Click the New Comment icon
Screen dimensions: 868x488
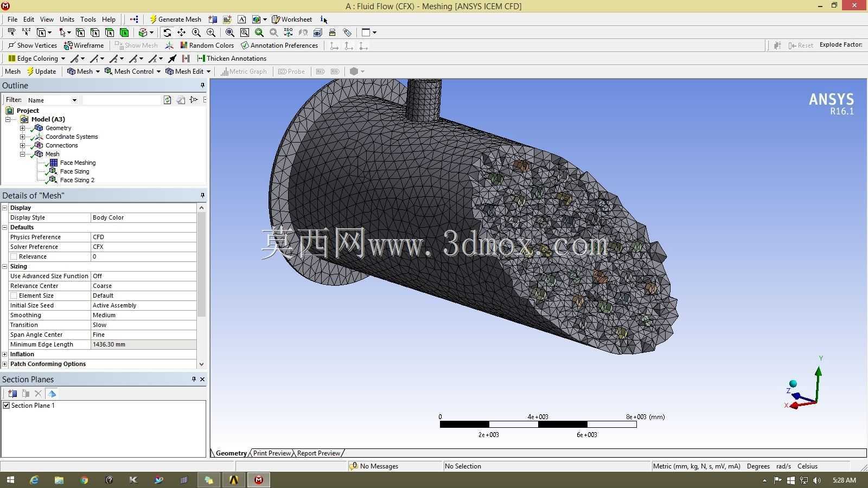click(241, 20)
